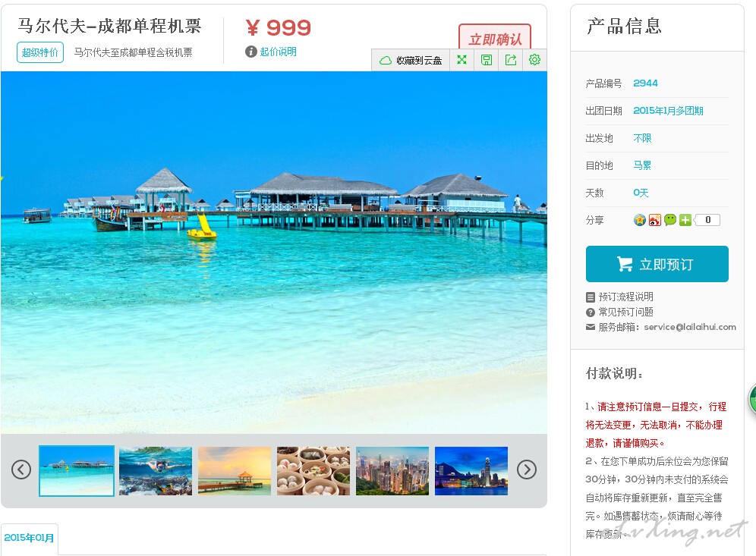Click the info icon beside 起价说明
This screenshot has height=556, width=756.
[x=250, y=52]
